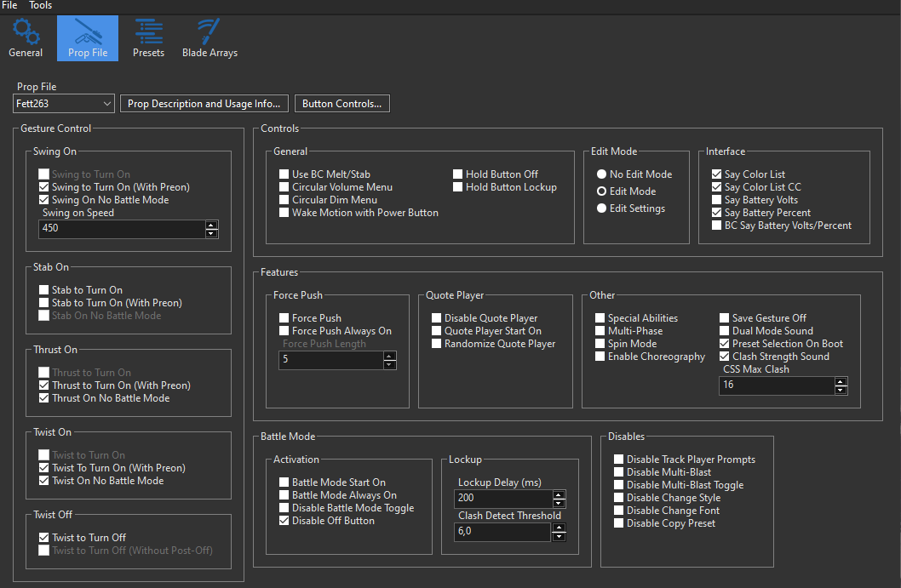Open the Presets list icon page

149,38
